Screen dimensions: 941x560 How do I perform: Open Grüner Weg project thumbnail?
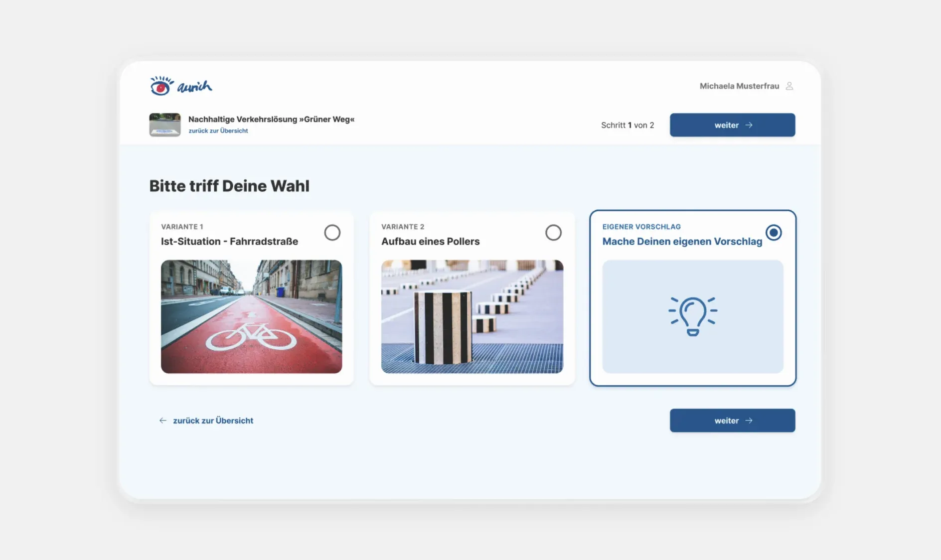click(x=165, y=125)
